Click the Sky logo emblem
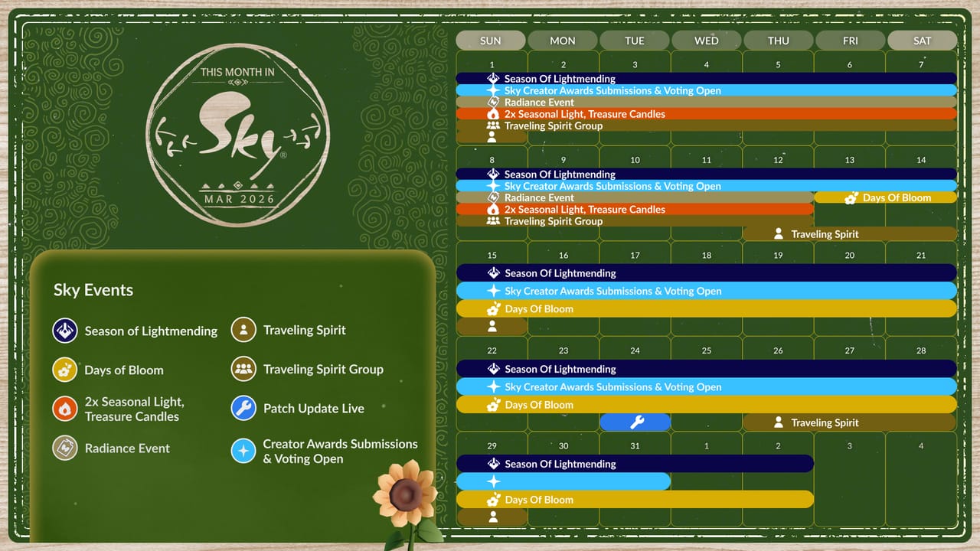 coord(237,135)
